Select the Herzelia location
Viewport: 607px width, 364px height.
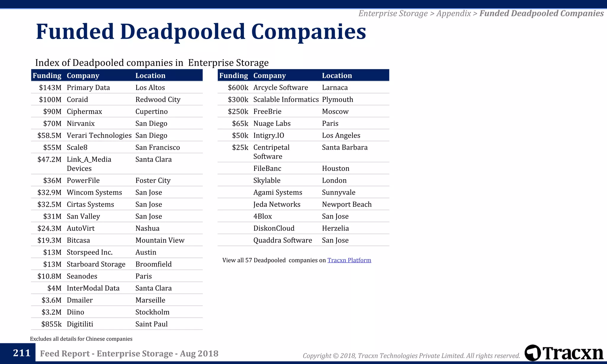pyautogui.click(x=336, y=228)
